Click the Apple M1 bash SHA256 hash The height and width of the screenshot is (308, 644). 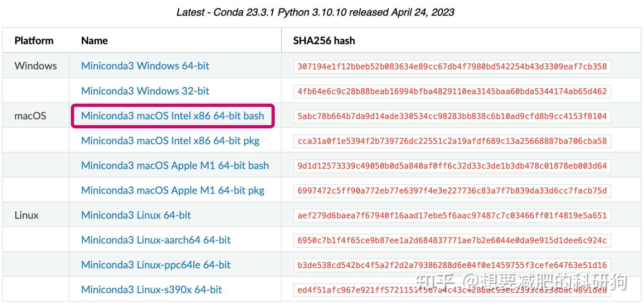(x=452, y=166)
